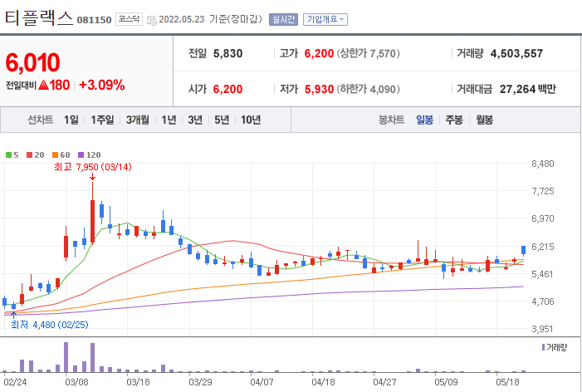The image size is (582, 392).
Task: Click the 03/08 date axis label
Action: (x=76, y=382)
